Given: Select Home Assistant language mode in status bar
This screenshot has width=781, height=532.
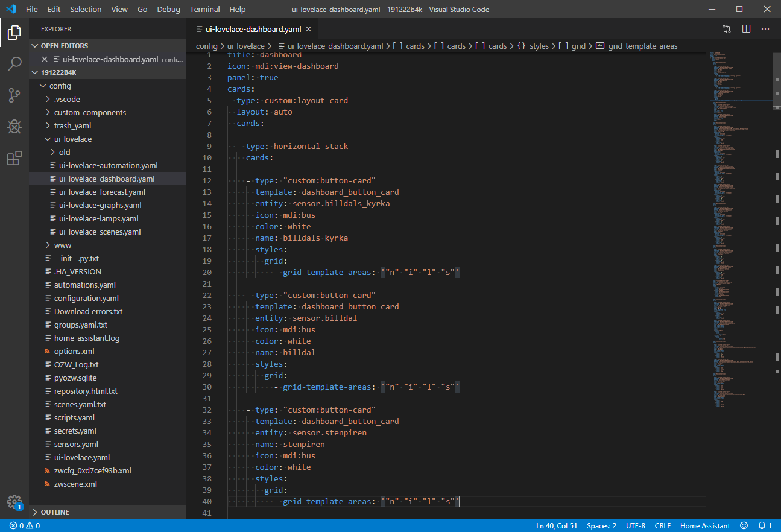Looking at the screenshot, I should point(704,525).
